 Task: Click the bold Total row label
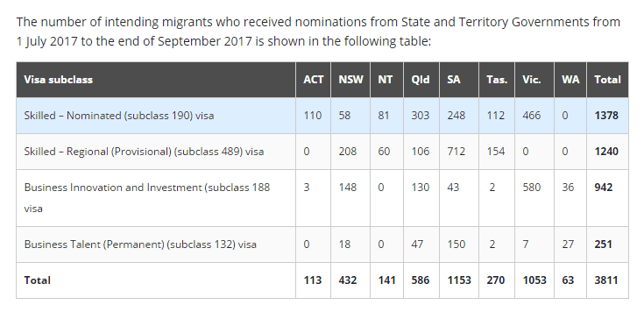pos(38,280)
